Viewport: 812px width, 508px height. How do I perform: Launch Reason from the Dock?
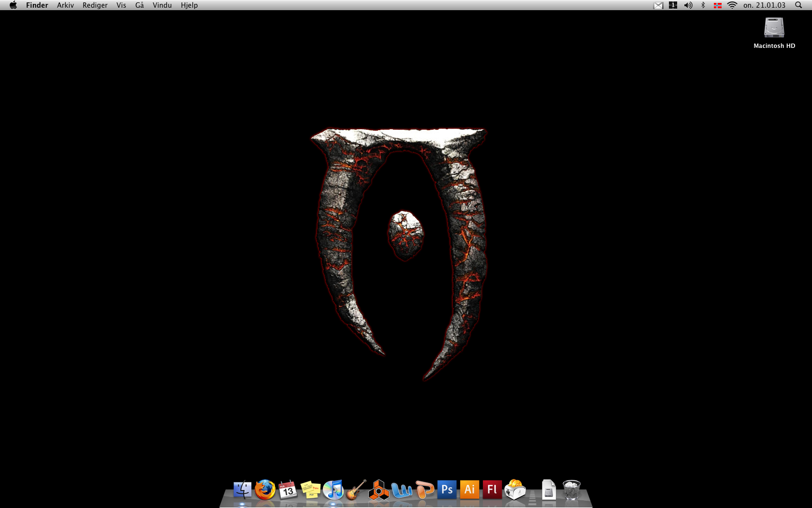click(x=378, y=490)
